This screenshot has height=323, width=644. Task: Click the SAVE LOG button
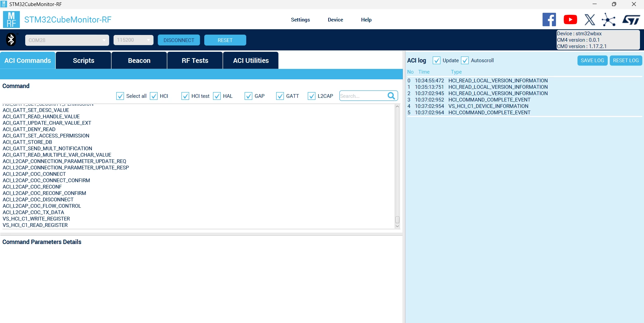pyautogui.click(x=592, y=60)
